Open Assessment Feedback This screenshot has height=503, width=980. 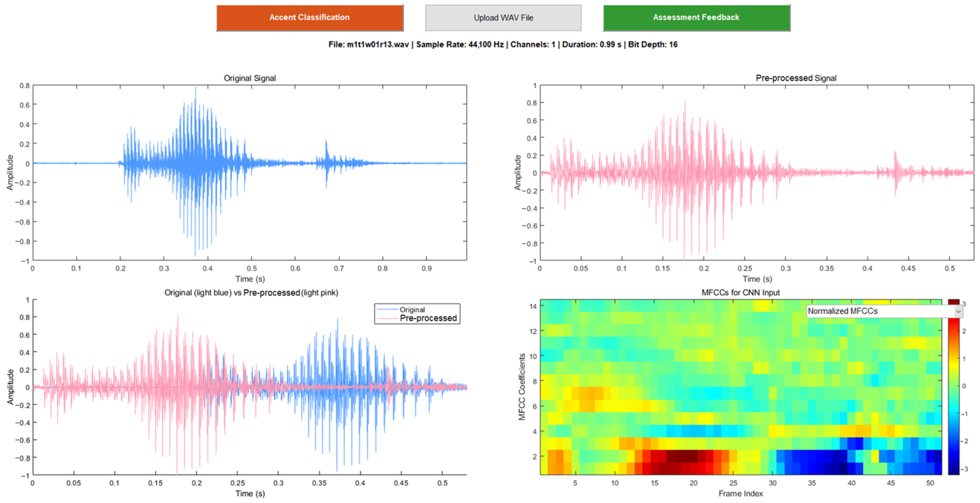click(696, 18)
